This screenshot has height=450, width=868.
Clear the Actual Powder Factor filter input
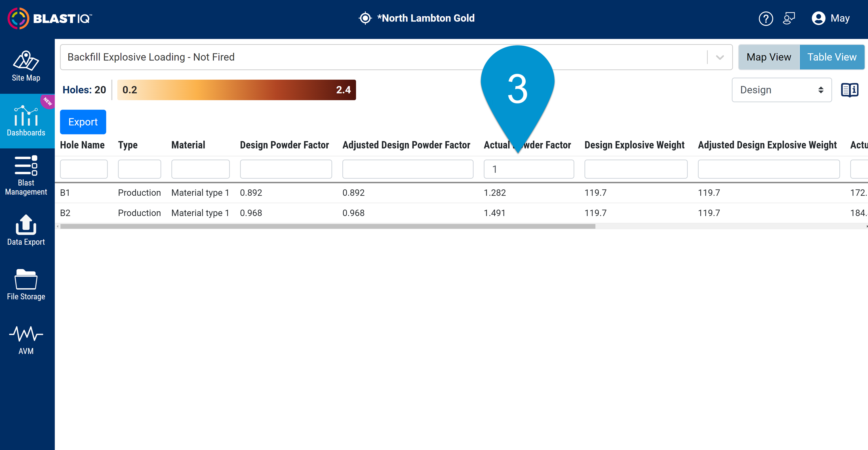coord(528,169)
